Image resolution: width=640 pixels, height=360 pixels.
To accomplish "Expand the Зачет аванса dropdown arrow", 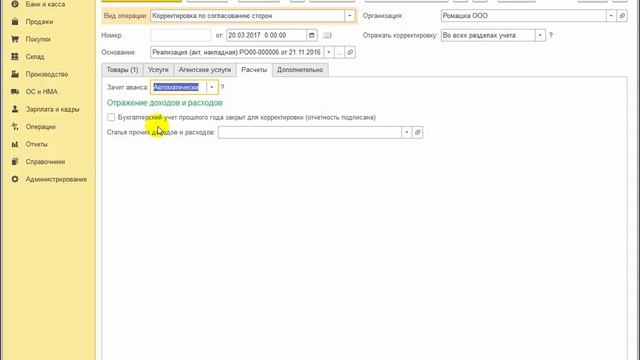I will click(x=211, y=87).
